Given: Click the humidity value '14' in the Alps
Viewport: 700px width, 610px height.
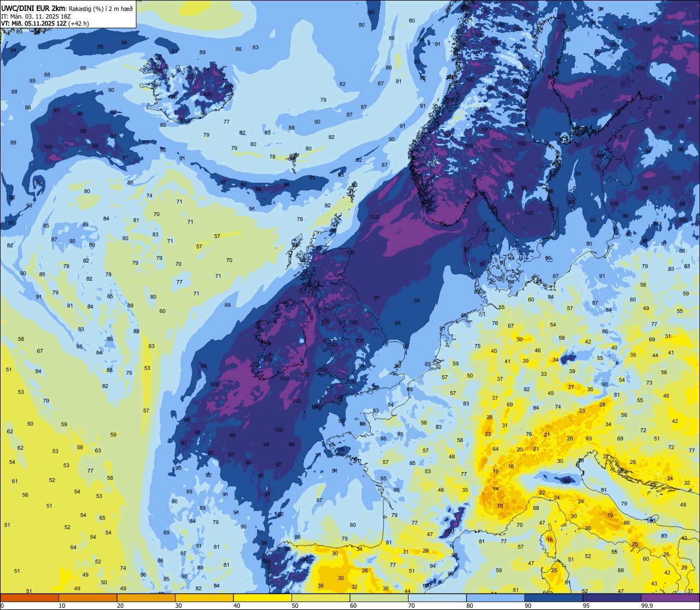Looking at the screenshot, I should pyautogui.click(x=495, y=489).
